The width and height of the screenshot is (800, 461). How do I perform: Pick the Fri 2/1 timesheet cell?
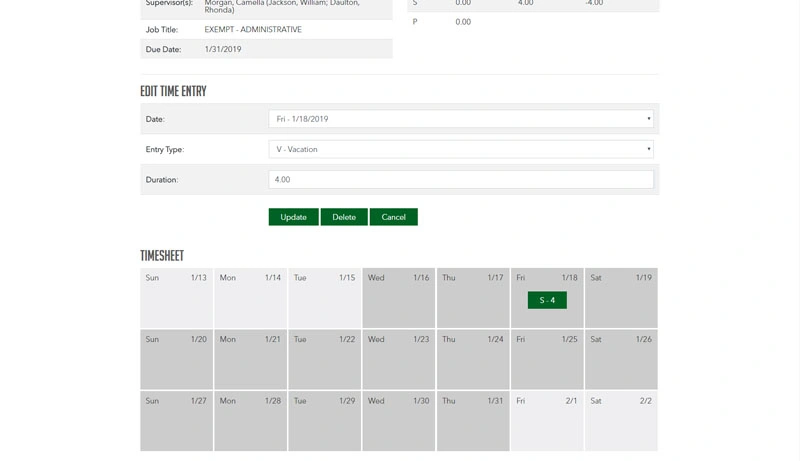[547, 421]
